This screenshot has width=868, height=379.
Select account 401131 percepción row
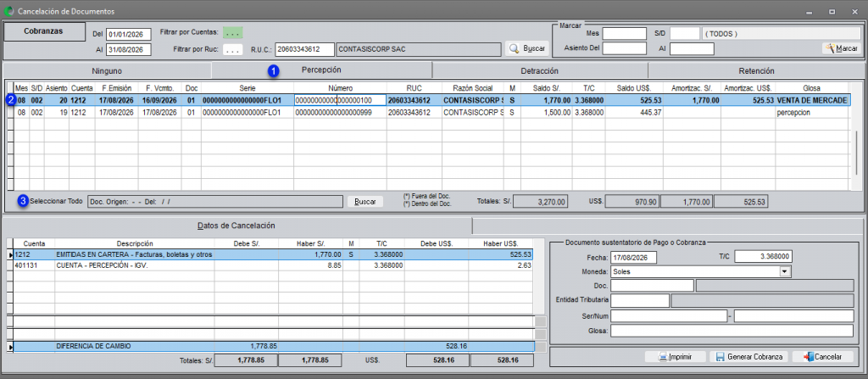click(274, 265)
